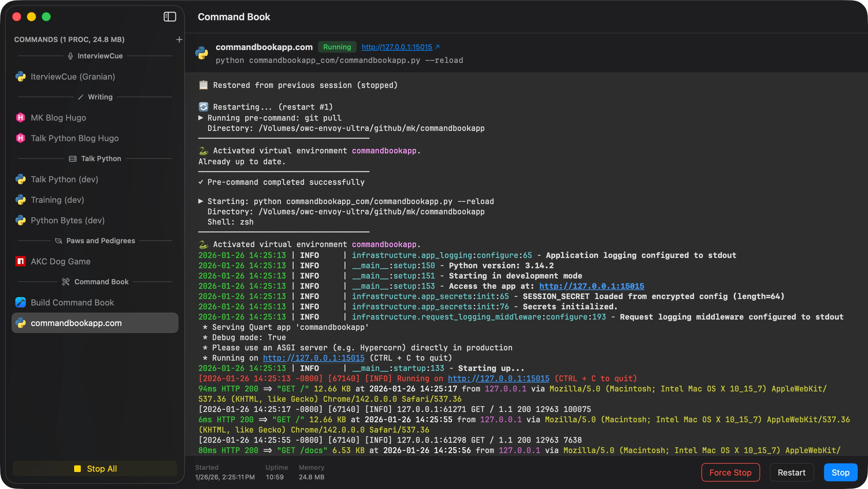Click the Build Command Book icon
Viewport: 868px width, 489px height.
[x=20, y=303]
